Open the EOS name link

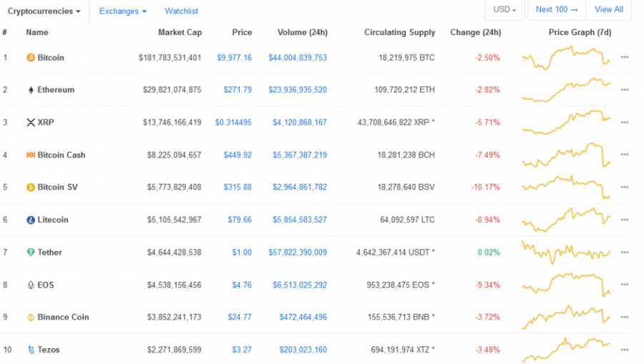point(46,285)
